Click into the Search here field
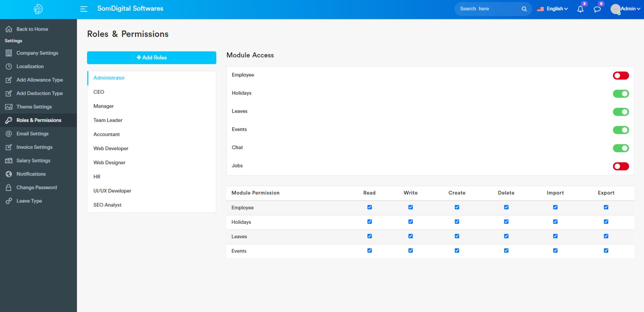644x312 pixels. (488, 9)
